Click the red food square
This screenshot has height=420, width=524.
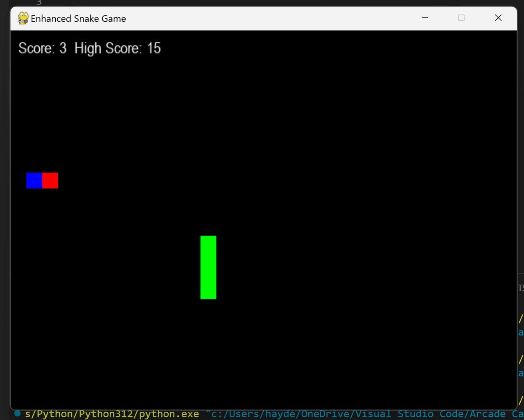coord(50,180)
